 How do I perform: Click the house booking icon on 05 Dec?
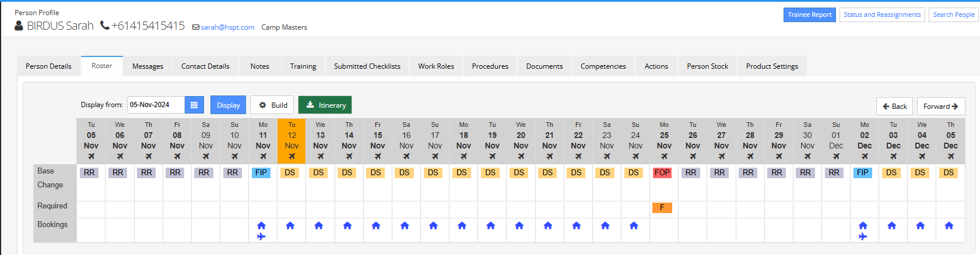pos(949,225)
